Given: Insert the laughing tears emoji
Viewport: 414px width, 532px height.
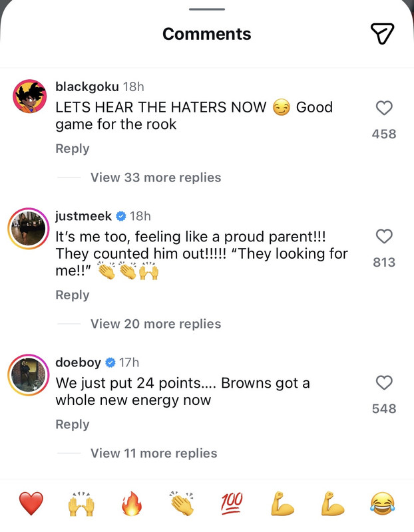Looking at the screenshot, I should (x=383, y=503).
